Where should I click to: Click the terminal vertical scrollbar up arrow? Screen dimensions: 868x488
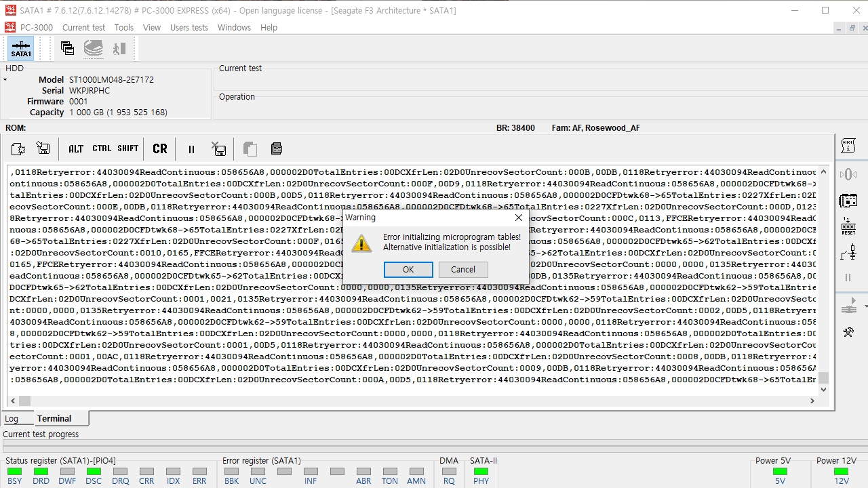(824, 172)
